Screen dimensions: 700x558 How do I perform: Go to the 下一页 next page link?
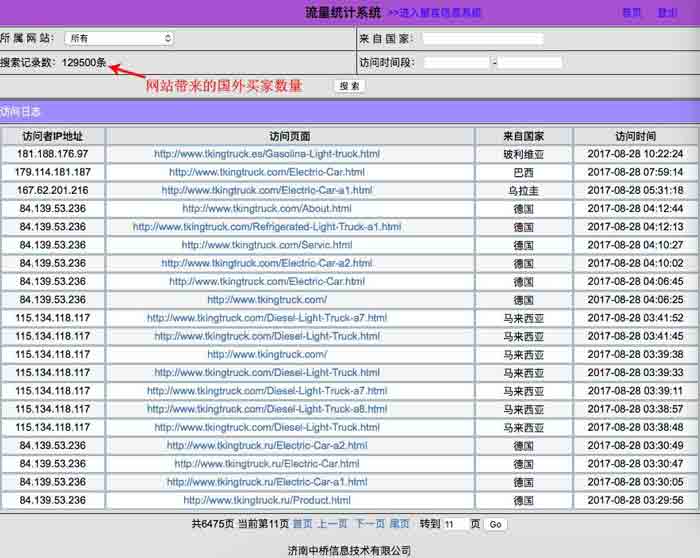pos(369,524)
